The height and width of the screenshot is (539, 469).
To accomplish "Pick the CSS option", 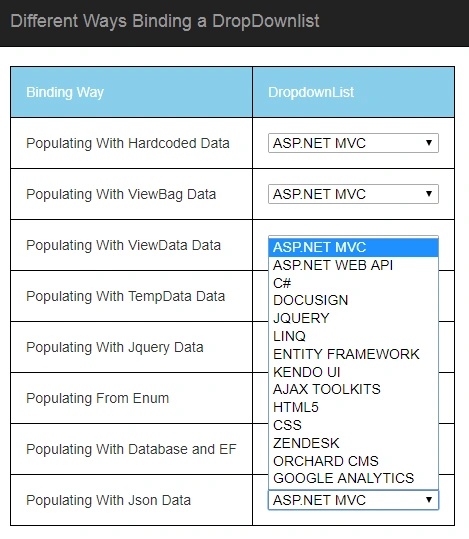I will pos(353,425).
